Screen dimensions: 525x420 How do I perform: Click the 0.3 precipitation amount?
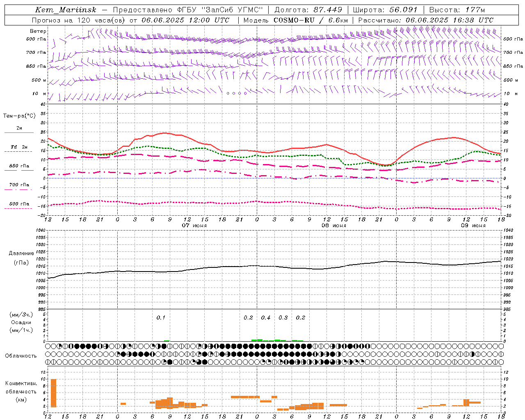[x=283, y=317]
